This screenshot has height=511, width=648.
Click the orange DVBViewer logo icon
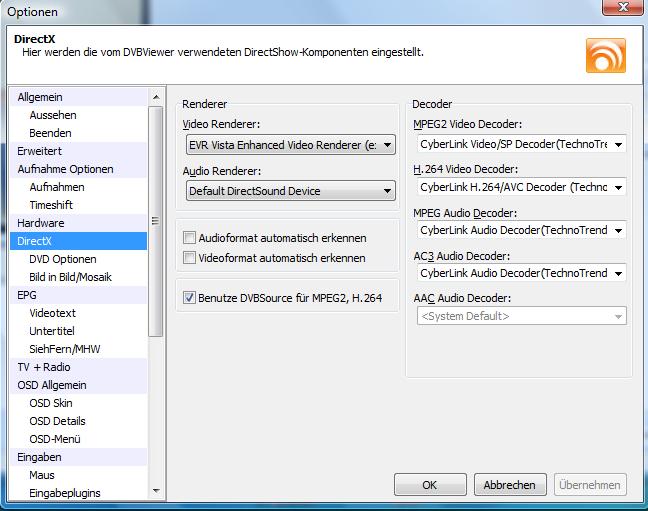(x=605, y=55)
